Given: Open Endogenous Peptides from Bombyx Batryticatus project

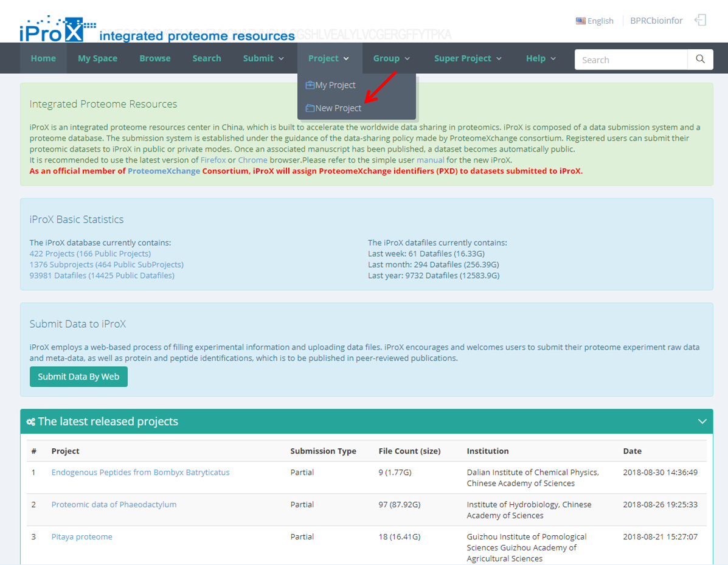Looking at the screenshot, I should tap(140, 472).
